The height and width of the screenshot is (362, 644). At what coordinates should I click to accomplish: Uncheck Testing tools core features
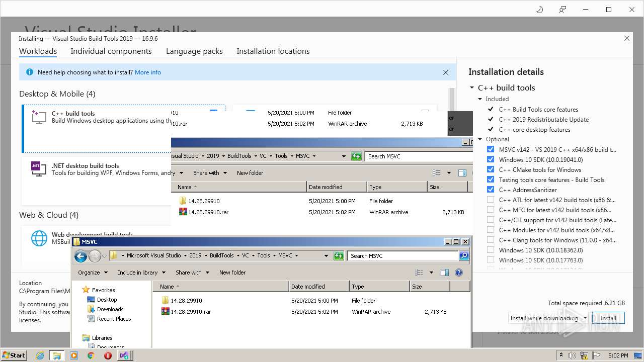pos(491,179)
